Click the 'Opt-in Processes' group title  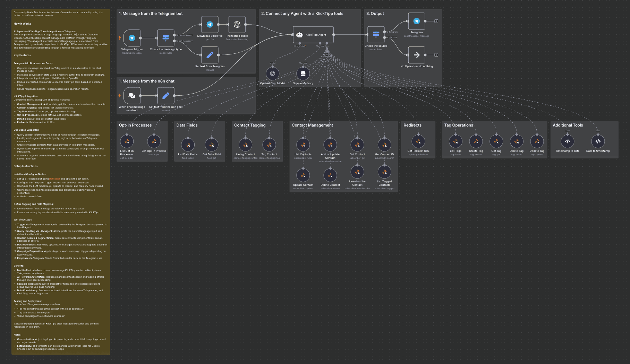coord(135,125)
